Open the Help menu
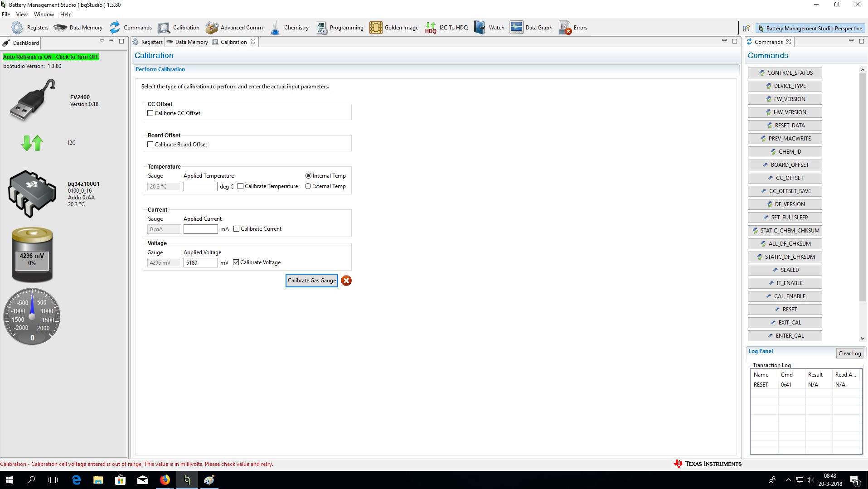 pos(66,15)
